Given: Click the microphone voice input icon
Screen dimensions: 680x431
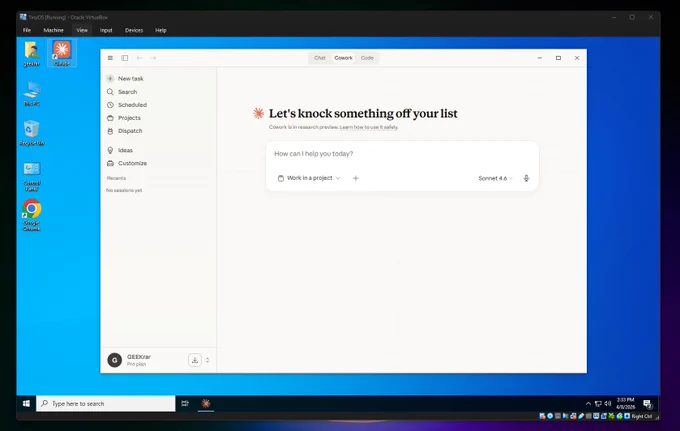Looking at the screenshot, I should point(526,178).
